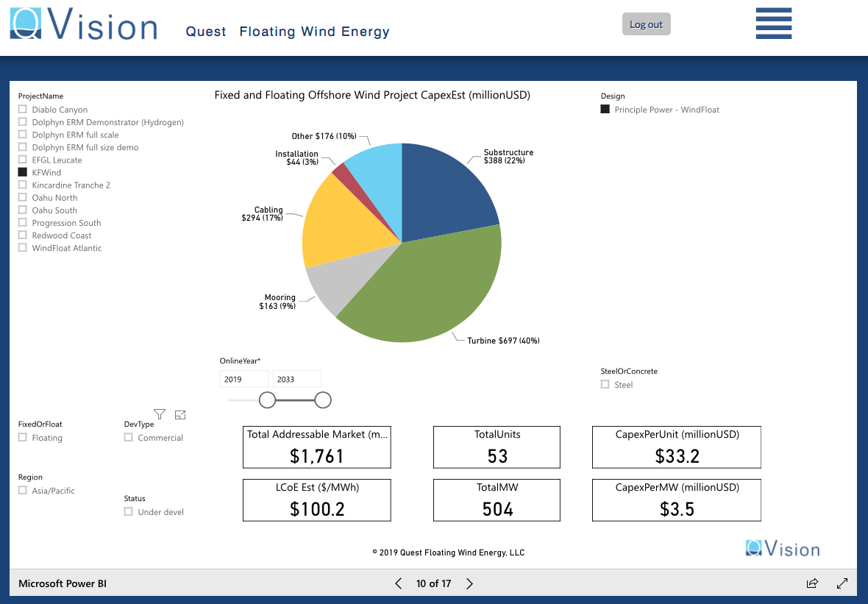Uncheck the KFWind project
This screenshot has height=604, width=868.
(x=23, y=172)
